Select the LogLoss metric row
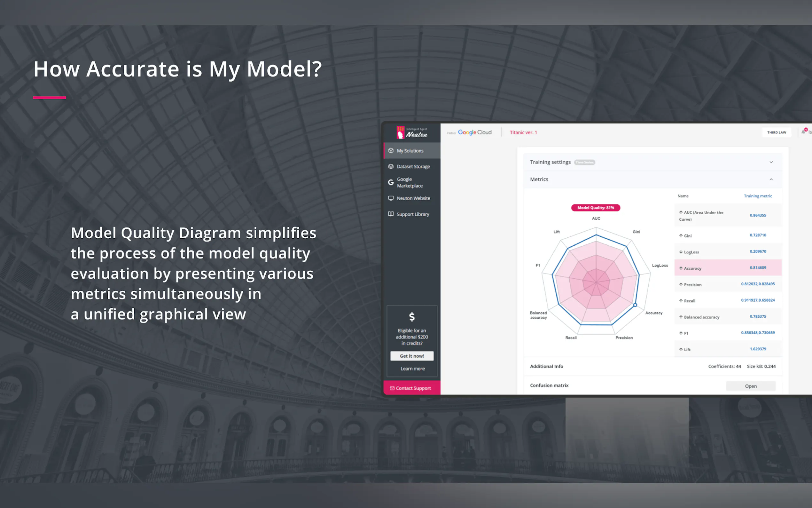 click(727, 252)
